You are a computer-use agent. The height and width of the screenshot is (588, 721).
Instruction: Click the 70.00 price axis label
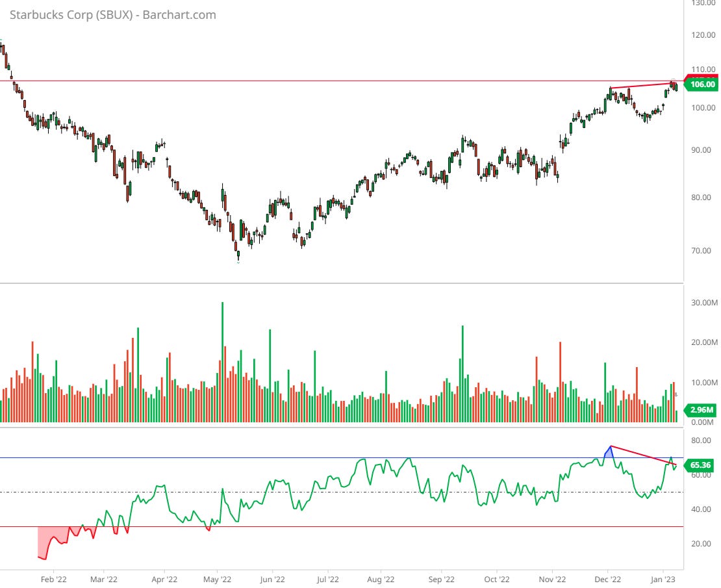click(701, 251)
